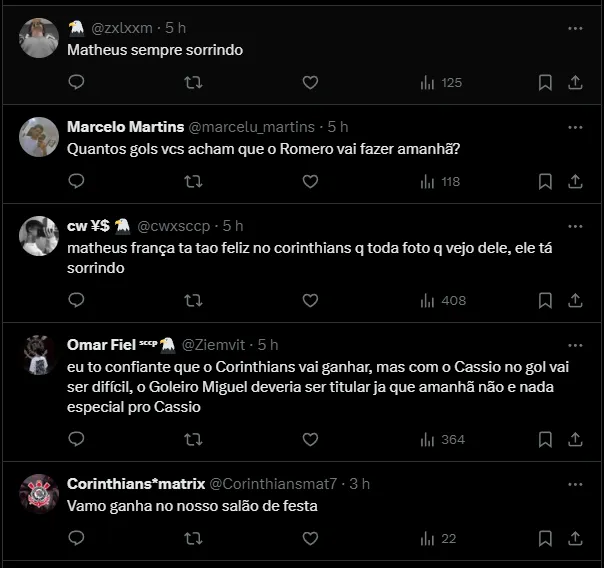604x568 pixels.
Task: Share the Corinthians*matrix tweet
Action: click(575, 538)
